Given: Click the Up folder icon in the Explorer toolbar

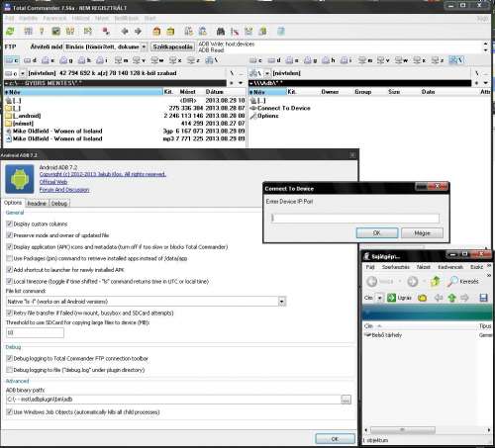Looking at the screenshot, I should pos(436,281).
